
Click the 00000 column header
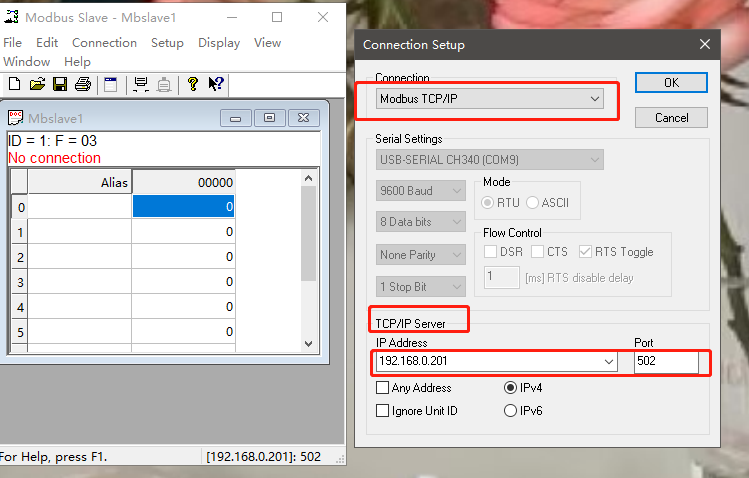coord(183,182)
